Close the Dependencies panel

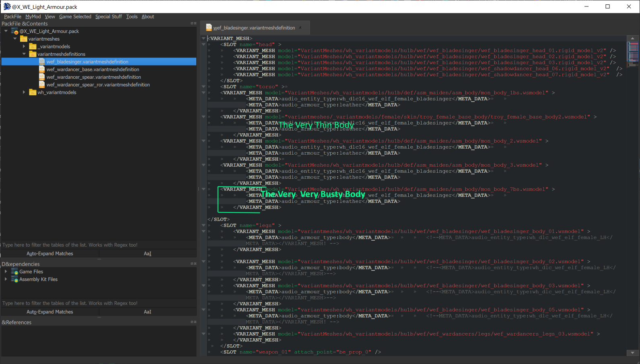195,264
